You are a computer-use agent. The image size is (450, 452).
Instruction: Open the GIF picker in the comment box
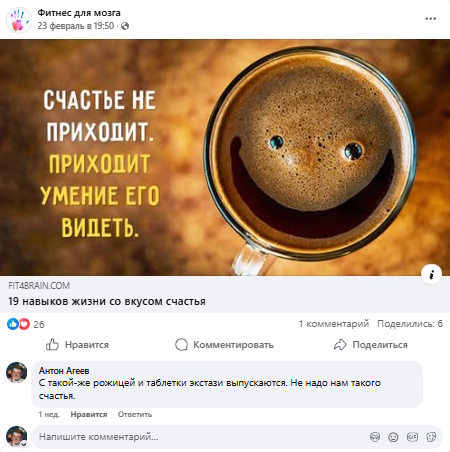(x=412, y=437)
